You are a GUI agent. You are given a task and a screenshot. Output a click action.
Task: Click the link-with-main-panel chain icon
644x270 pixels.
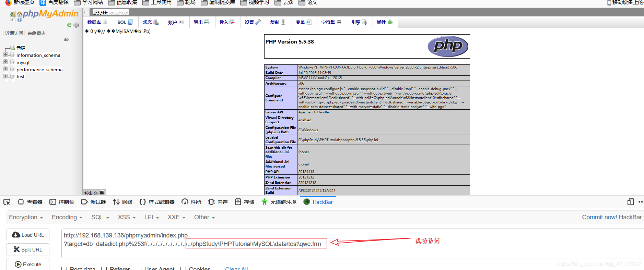(66, 40)
